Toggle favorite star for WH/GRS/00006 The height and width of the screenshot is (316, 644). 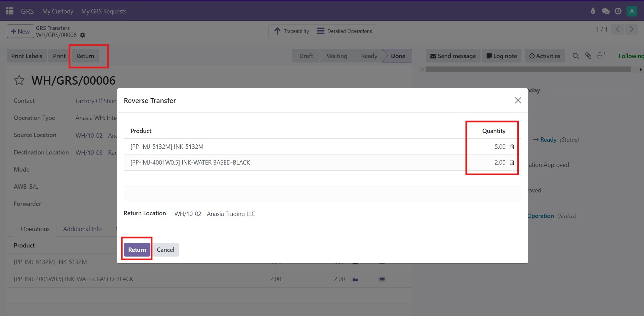(x=19, y=81)
